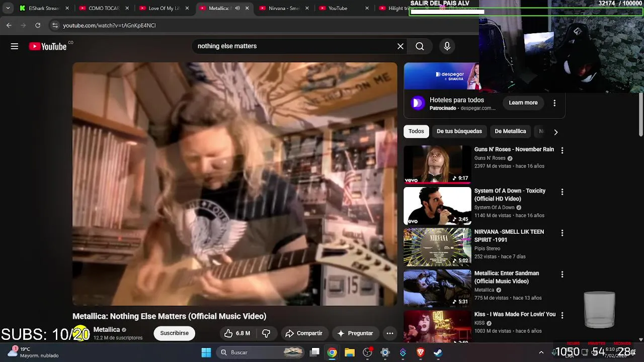
Task: Dislike the video with thumbs down
Action: [266, 333]
